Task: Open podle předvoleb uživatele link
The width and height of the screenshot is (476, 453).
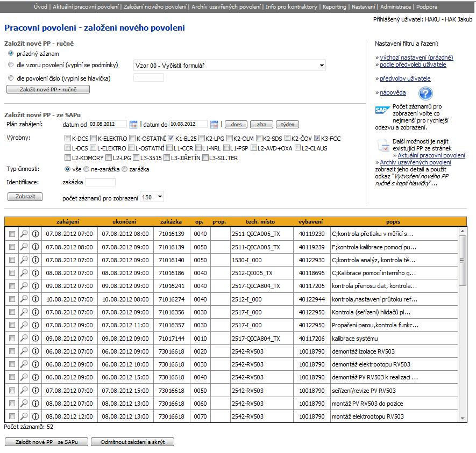Action: tap(413, 64)
